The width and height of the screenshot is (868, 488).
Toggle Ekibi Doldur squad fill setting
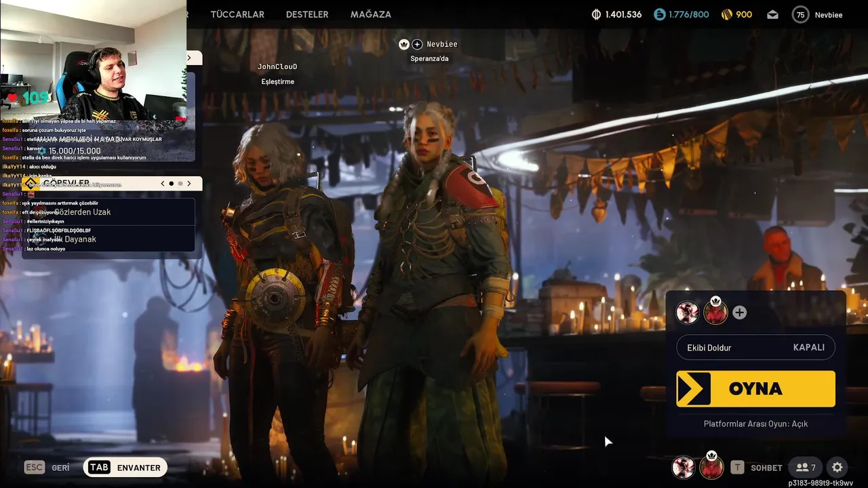[755, 347]
